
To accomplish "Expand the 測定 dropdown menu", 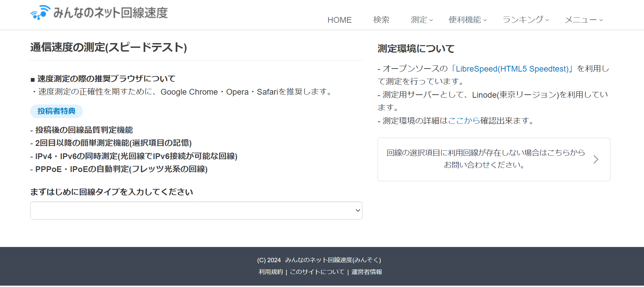I will pos(421,20).
